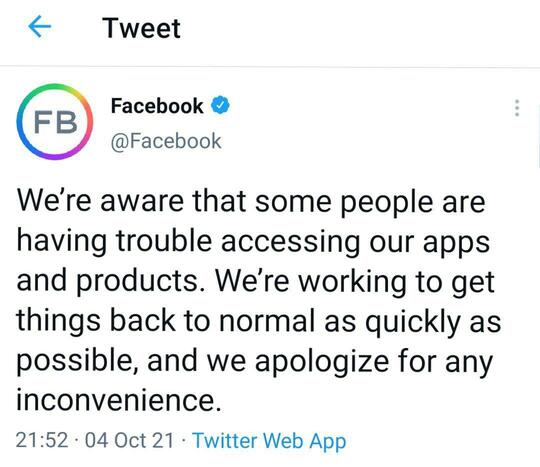
Task: Select the 21:52 timestamp
Action: (42, 440)
